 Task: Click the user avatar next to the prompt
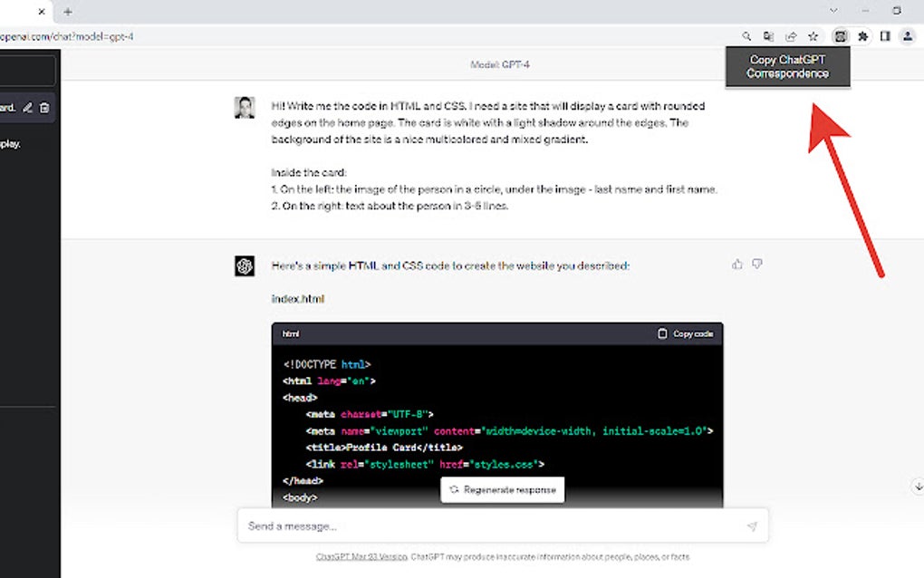(245, 108)
